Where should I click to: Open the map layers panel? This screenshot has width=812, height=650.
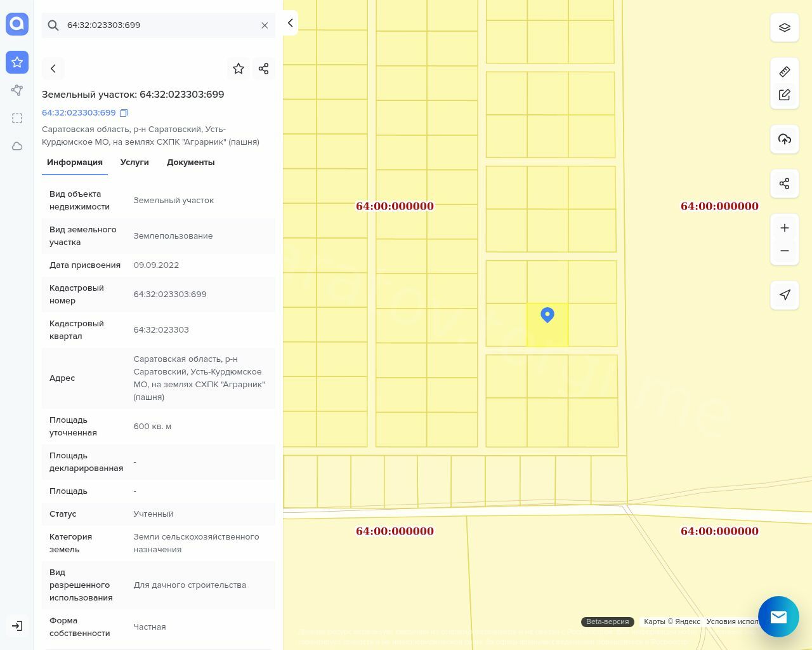pyautogui.click(x=784, y=28)
